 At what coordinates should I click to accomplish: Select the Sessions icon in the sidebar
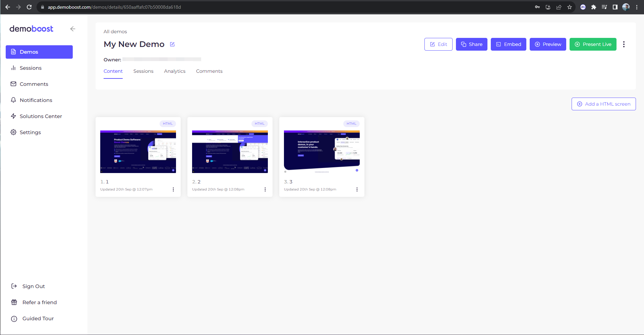tap(13, 68)
